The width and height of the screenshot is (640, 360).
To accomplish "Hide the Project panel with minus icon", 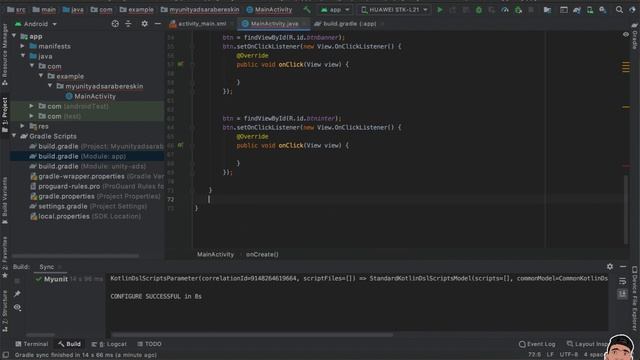I will click(158, 24).
